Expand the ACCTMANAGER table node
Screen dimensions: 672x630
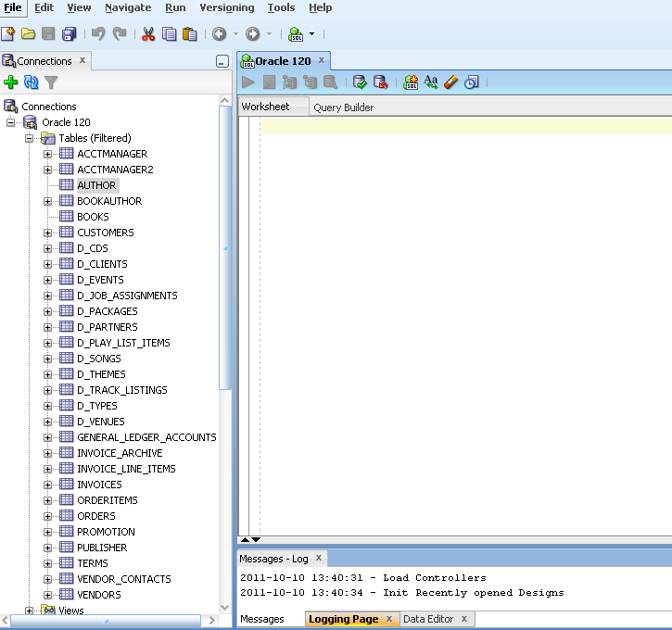pos(48,154)
